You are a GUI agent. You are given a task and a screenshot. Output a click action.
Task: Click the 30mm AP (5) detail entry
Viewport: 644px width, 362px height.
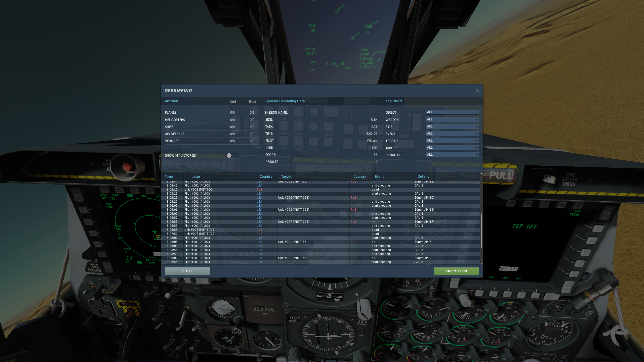click(423, 242)
